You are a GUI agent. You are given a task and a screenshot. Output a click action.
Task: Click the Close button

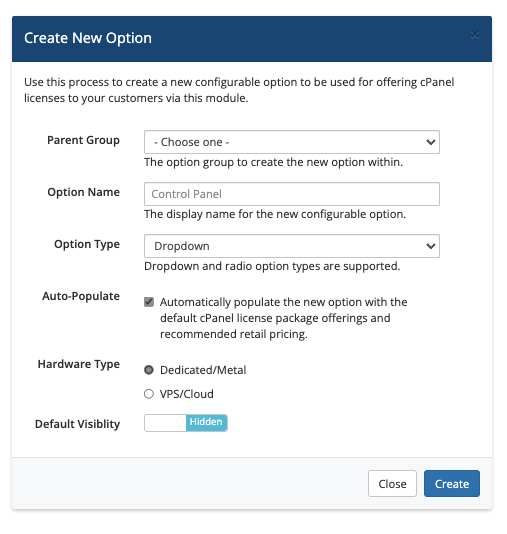pyautogui.click(x=392, y=484)
